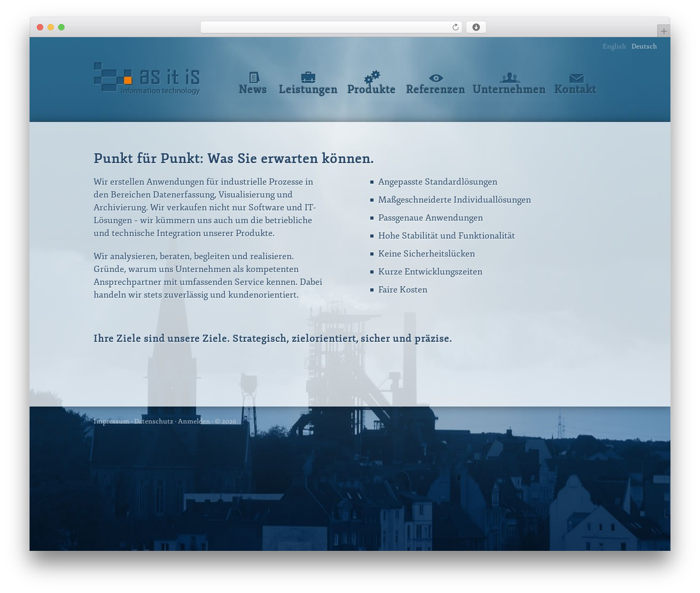Click the list item 'Angepasste Standardlösungen'
Image resolution: width=700 pixels, height=593 pixels.
coord(437,182)
